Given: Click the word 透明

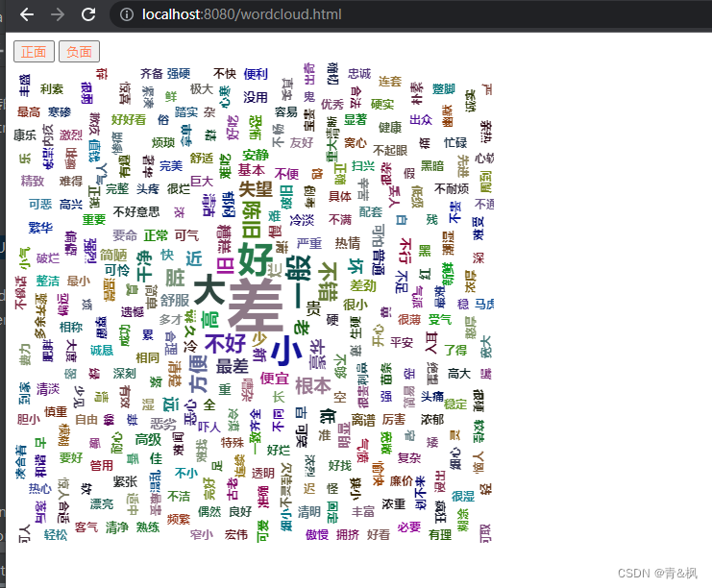Looking at the screenshot, I should pos(263,473).
